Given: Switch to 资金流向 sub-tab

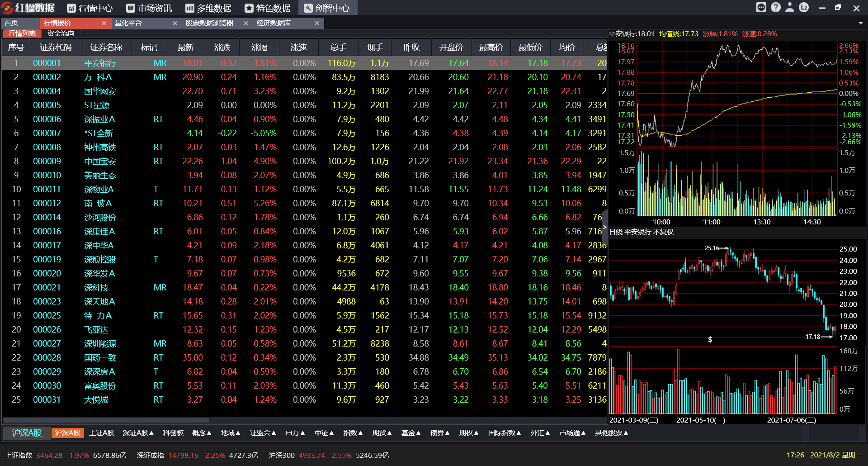Looking at the screenshot, I should pos(61,33).
